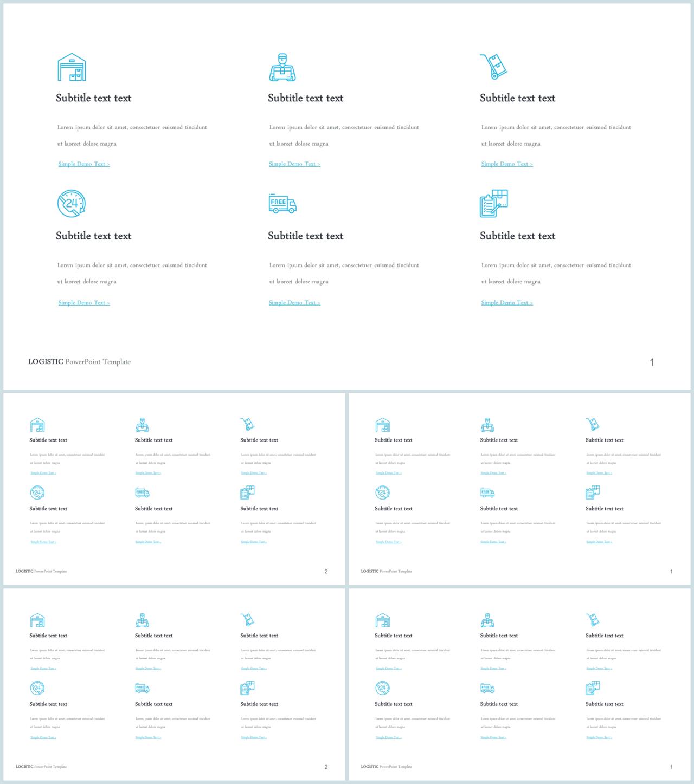Select the clipboard icon in the middle-left slide
694x784 pixels.
coord(247,493)
